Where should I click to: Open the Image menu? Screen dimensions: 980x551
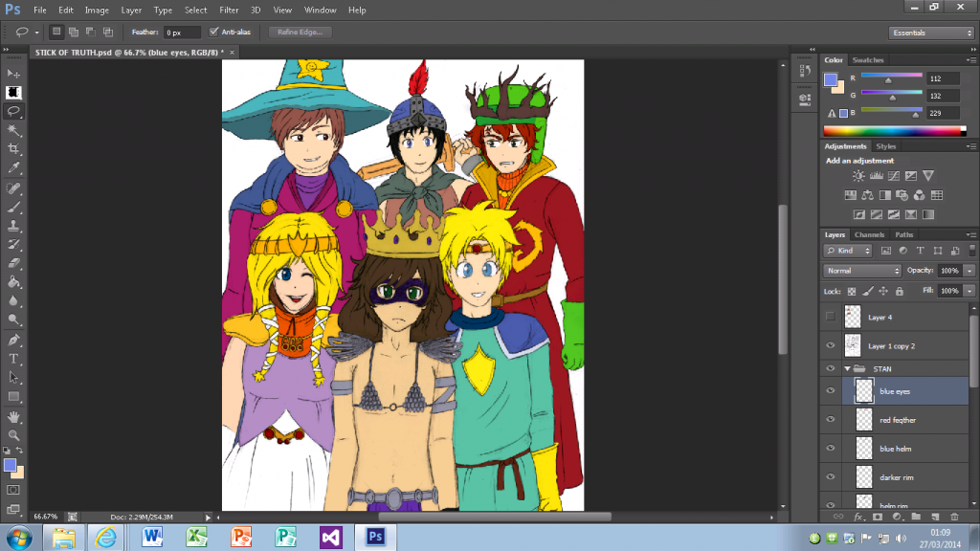pyautogui.click(x=97, y=10)
